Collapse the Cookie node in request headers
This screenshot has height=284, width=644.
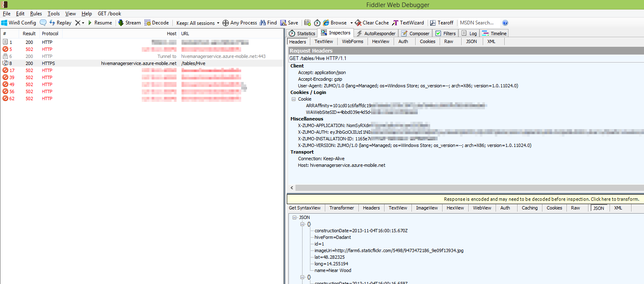pos(293,99)
